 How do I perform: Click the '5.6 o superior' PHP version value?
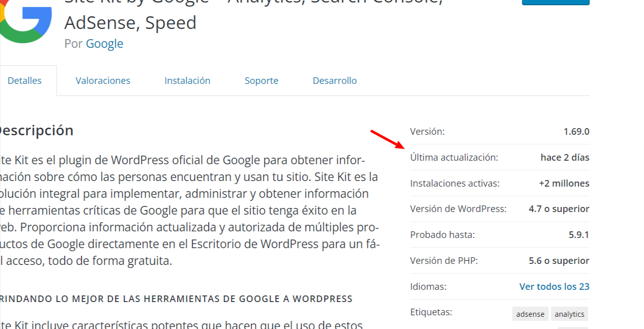(559, 260)
